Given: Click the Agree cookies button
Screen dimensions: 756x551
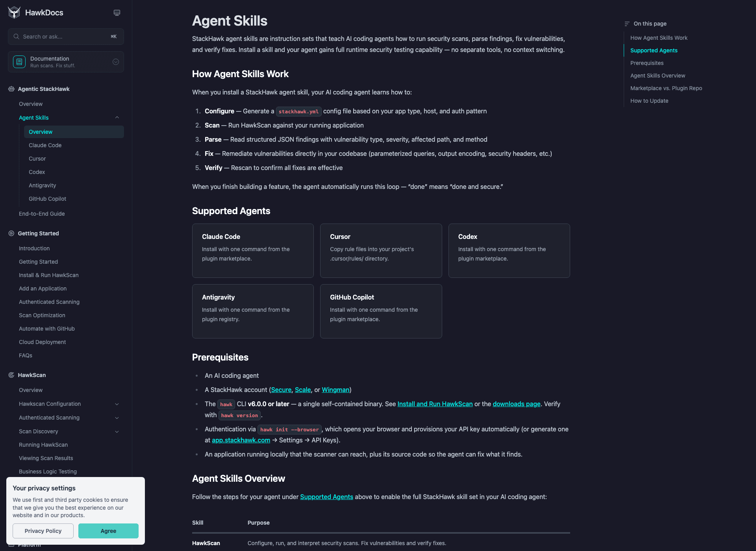Looking at the screenshot, I should click(108, 531).
